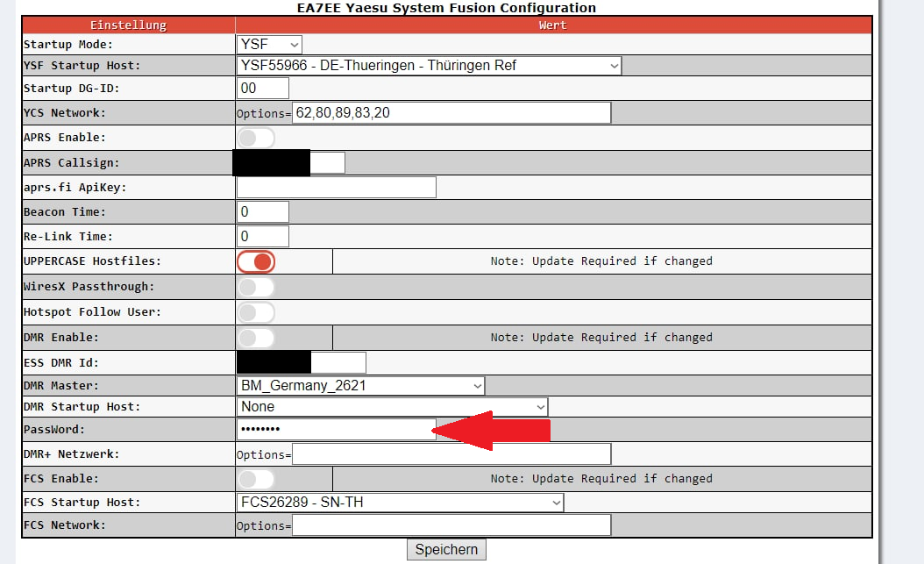Click the APRS Callsign input field
The height and width of the screenshot is (564, 924).
[290, 162]
